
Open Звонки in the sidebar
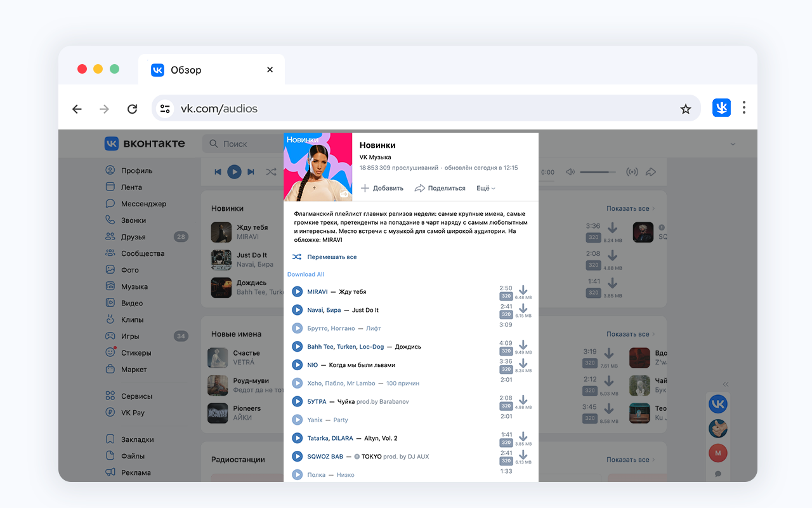coord(126,220)
